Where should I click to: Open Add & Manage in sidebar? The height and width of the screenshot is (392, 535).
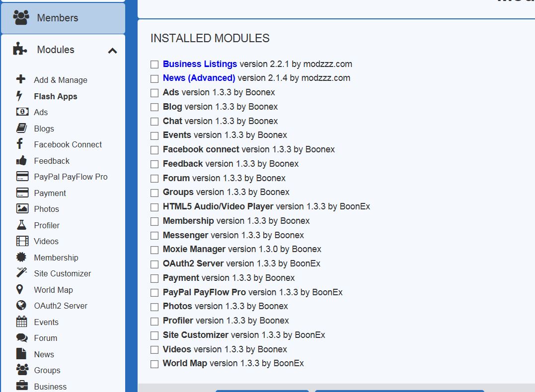(60, 80)
